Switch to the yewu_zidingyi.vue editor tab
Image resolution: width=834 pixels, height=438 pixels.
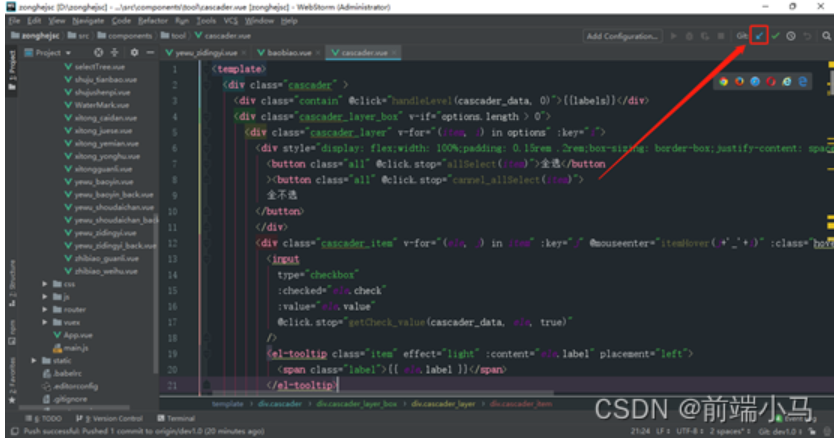206,53
